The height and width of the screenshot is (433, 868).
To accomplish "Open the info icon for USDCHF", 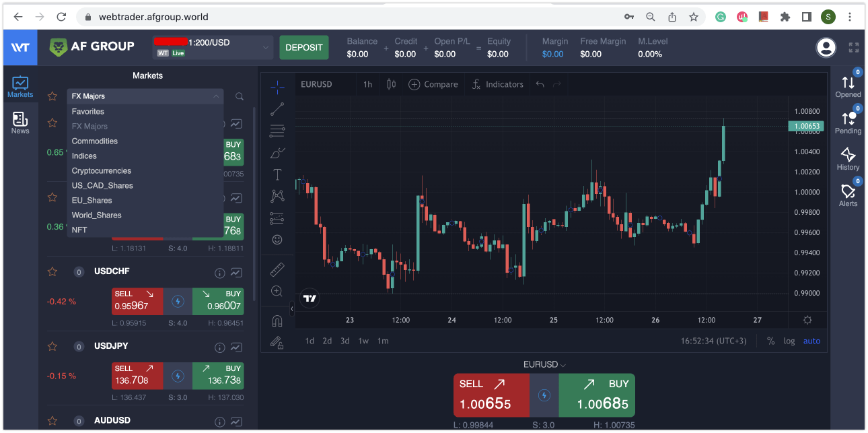I will coord(219,273).
